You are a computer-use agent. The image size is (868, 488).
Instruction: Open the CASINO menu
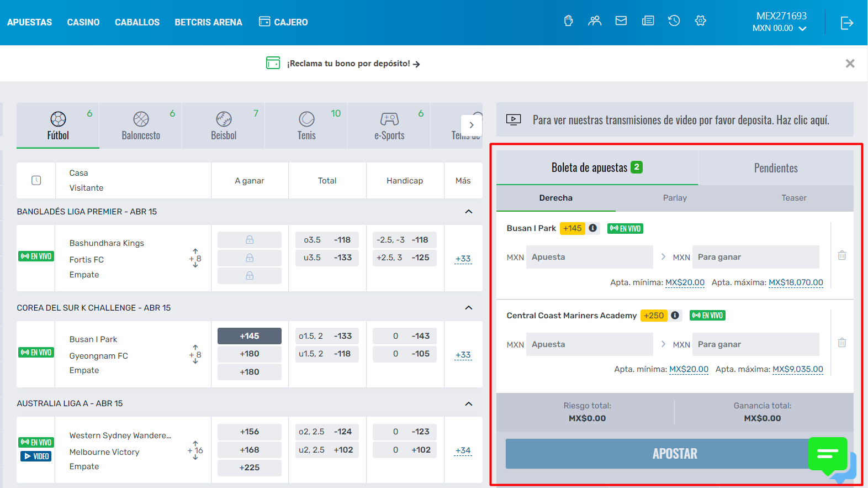tap(83, 22)
